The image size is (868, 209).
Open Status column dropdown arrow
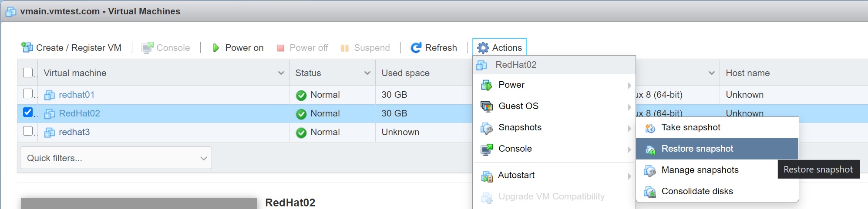(367, 73)
